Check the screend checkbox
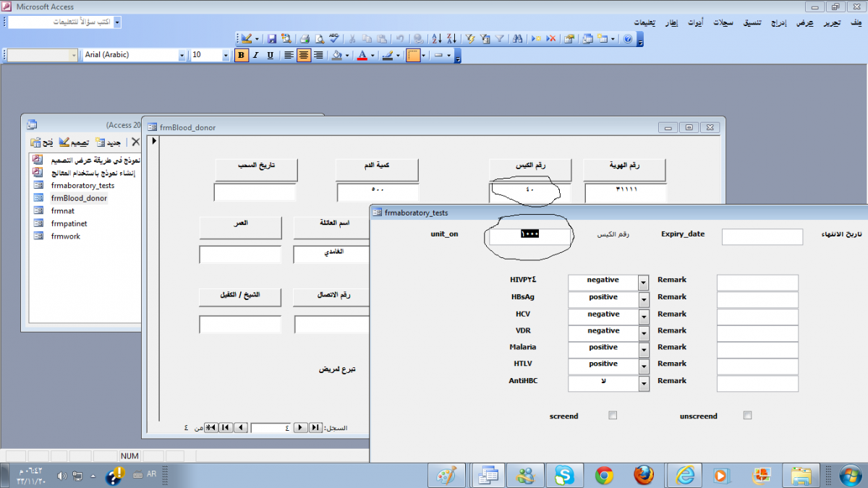The height and width of the screenshot is (488, 868). pos(613,416)
